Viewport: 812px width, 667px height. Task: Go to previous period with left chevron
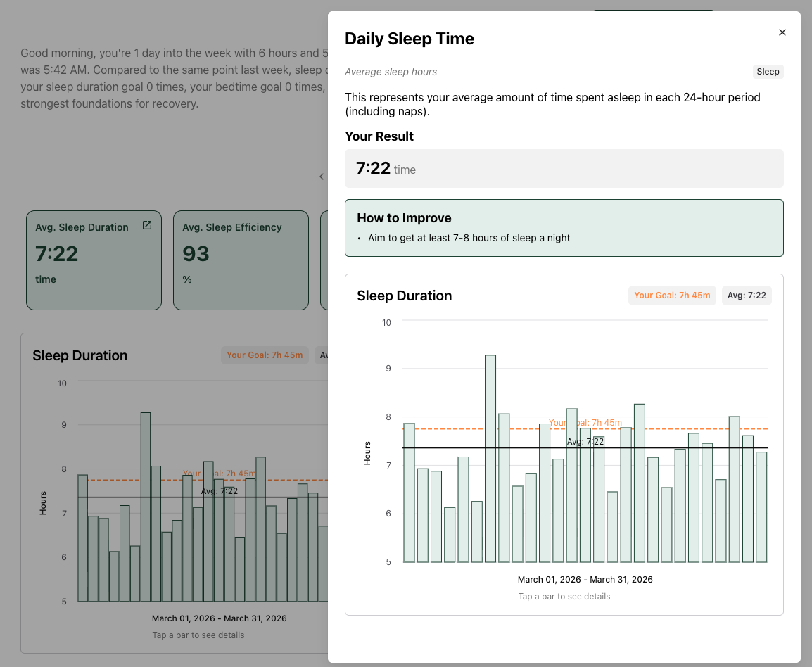322,177
